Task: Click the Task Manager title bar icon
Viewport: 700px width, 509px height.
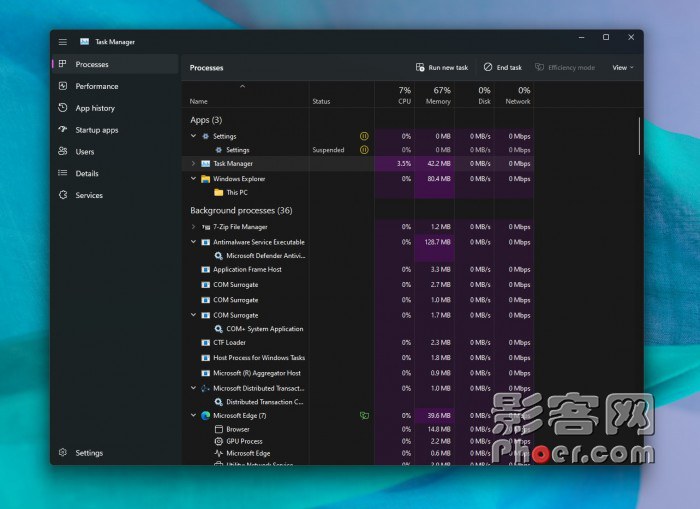Action: pyautogui.click(x=84, y=42)
